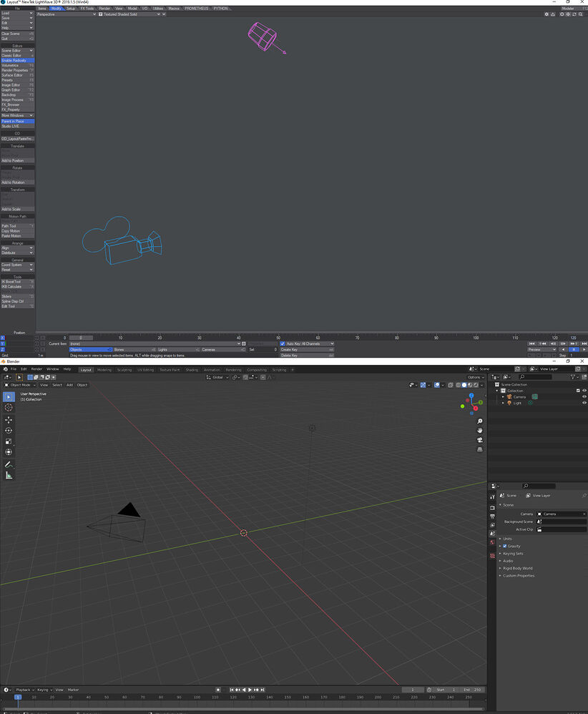Open the LightWave Save dropdown
The width and height of the screenshot is (588, 714).
pos(17,18)
